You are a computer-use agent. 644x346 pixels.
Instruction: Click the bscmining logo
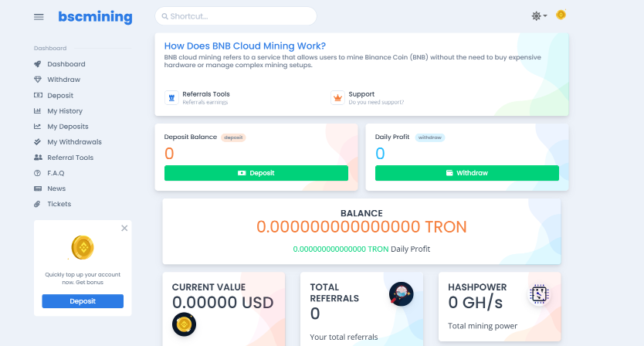(95, 16)
